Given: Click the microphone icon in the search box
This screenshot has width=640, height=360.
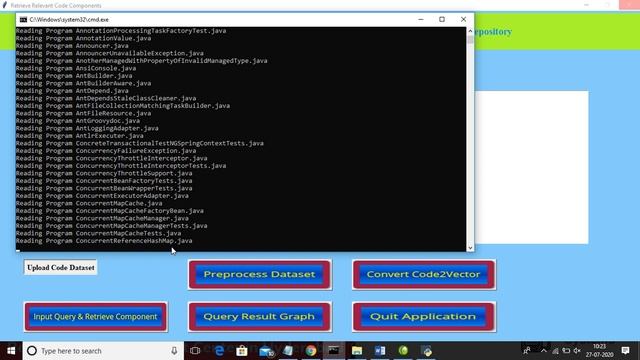Looking at the screenshot, I should tap(174, 351).
